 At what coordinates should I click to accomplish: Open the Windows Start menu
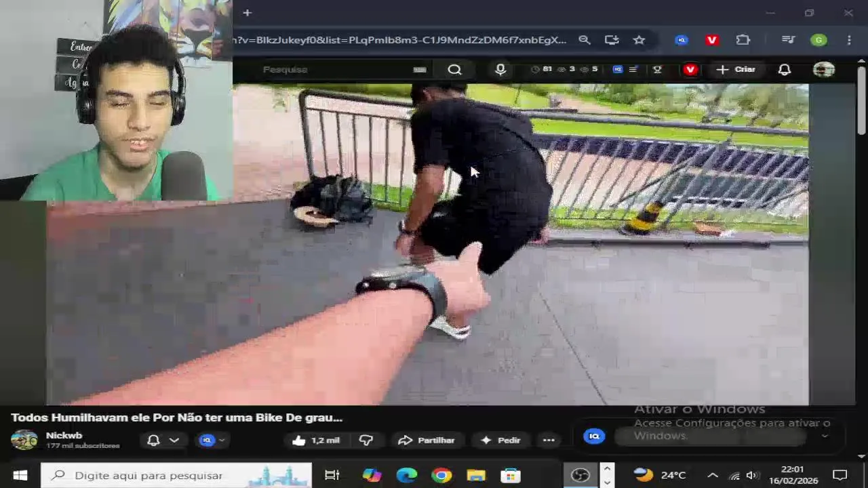point(20,475)
